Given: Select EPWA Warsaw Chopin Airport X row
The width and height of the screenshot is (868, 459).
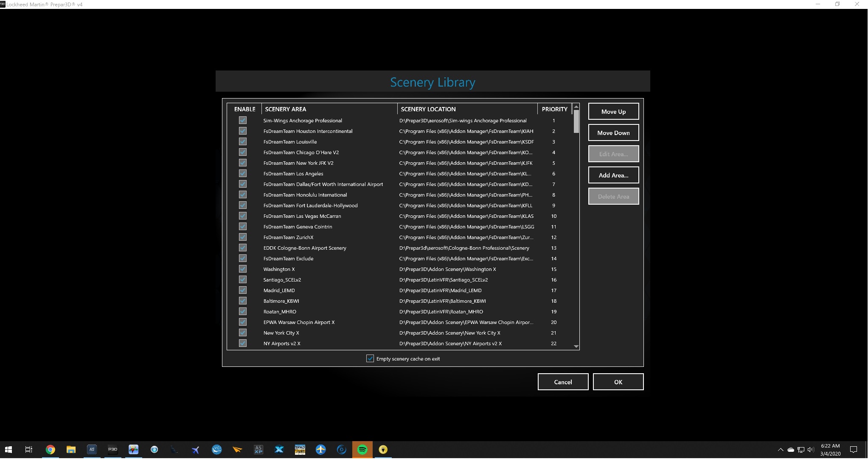Looking at the screenshot, I should click(x=400, y=322).
